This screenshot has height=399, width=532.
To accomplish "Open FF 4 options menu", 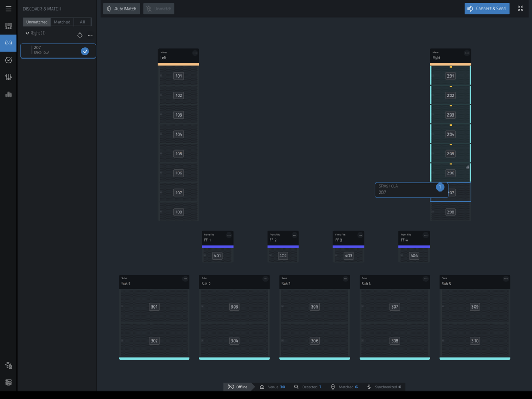I will pos(426,235).
